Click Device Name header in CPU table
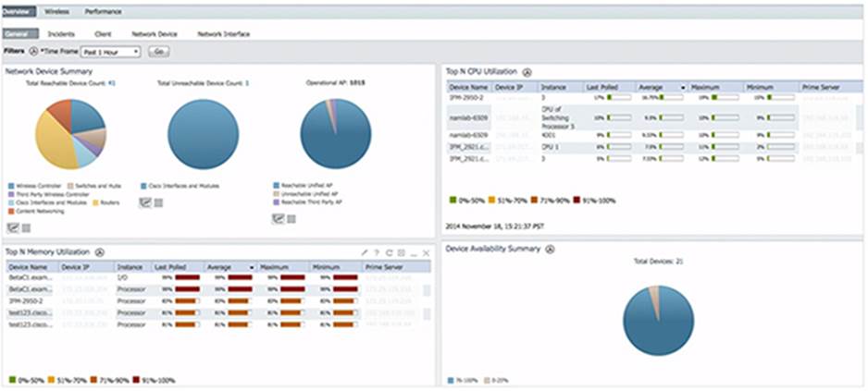 (x=469, y=88)
